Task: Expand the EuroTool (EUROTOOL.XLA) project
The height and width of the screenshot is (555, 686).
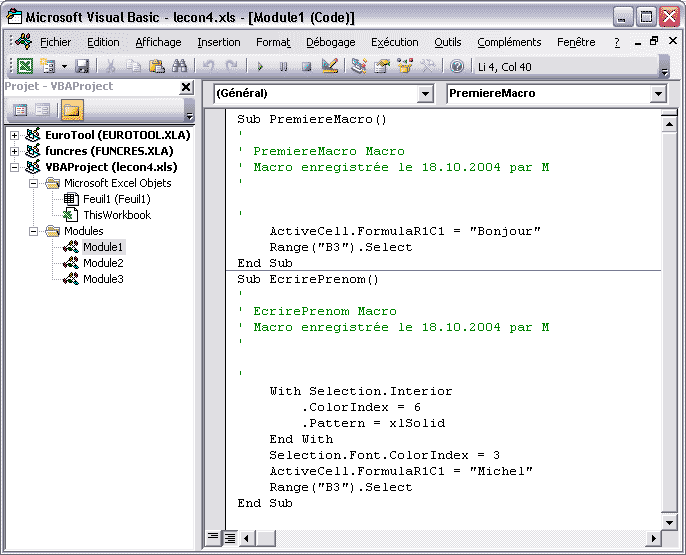Action: [x=14, y=135]
